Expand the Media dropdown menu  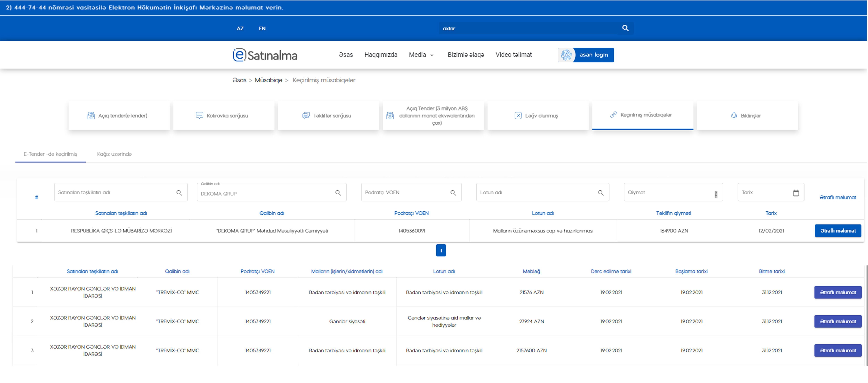[x=421, y=55]
